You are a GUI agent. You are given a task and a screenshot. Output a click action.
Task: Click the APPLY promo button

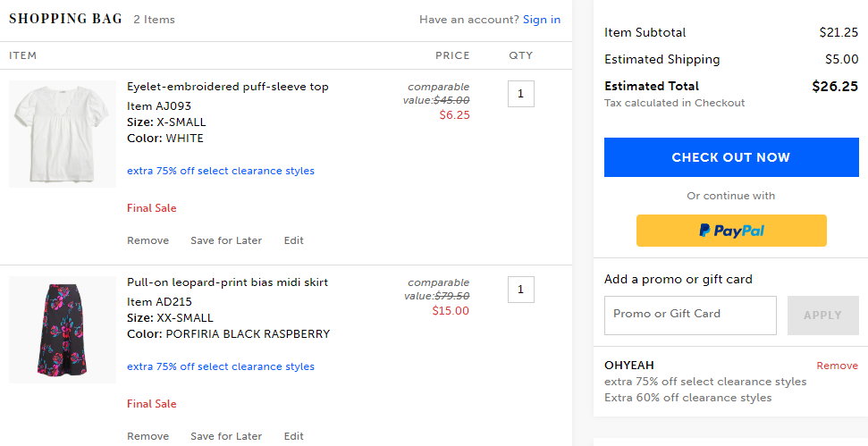pos(822,315)
